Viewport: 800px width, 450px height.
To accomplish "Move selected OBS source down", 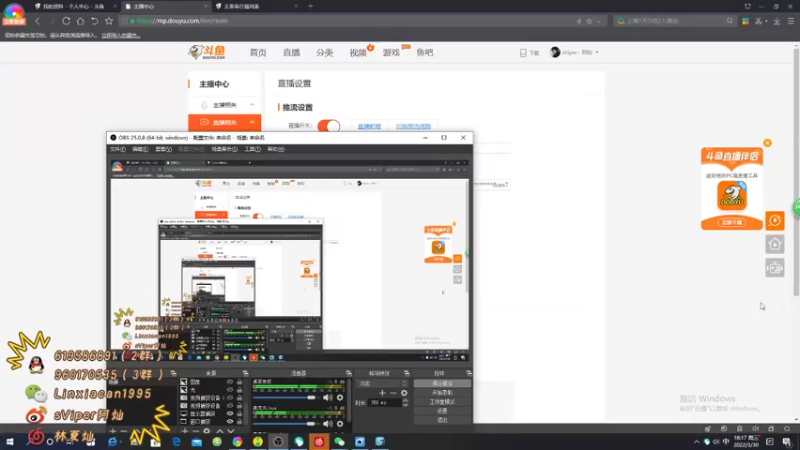I will pyautogui.click(x=231, y=431).
